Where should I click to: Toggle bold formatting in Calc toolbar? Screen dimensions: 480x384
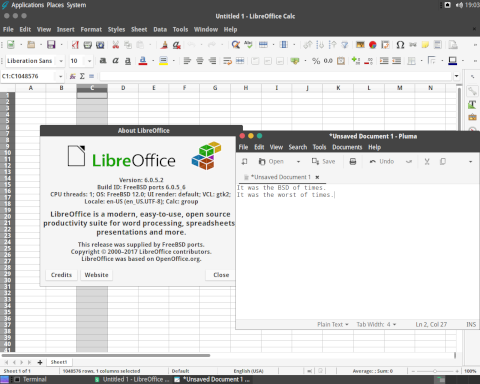[103, 61]
